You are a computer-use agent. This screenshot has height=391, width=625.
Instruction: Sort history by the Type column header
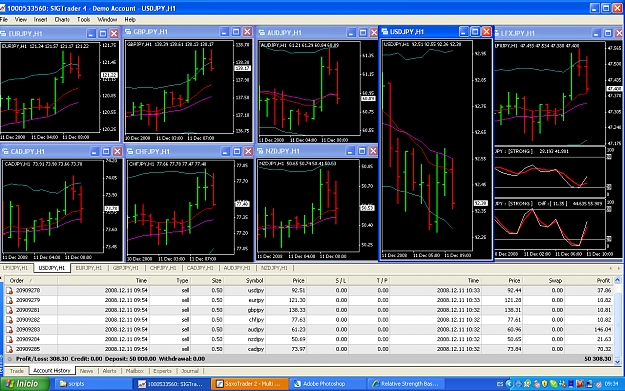(170, 281)
